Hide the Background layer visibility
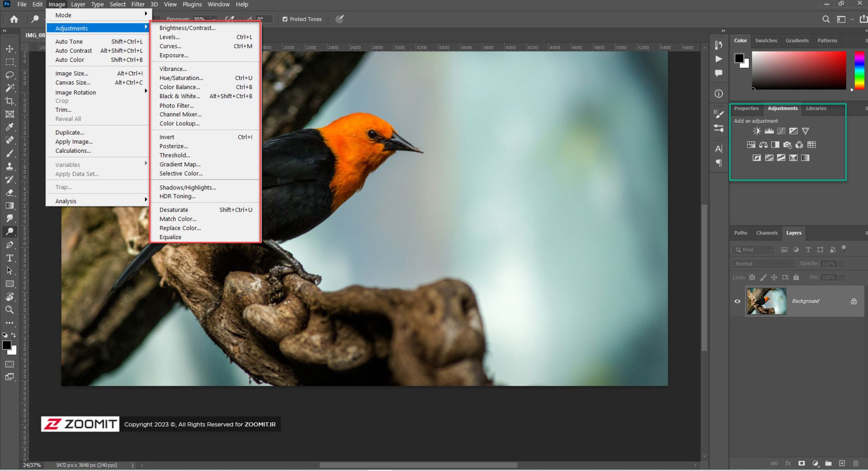The width and height of the screenshot is (868, 471). click(737, 301)
